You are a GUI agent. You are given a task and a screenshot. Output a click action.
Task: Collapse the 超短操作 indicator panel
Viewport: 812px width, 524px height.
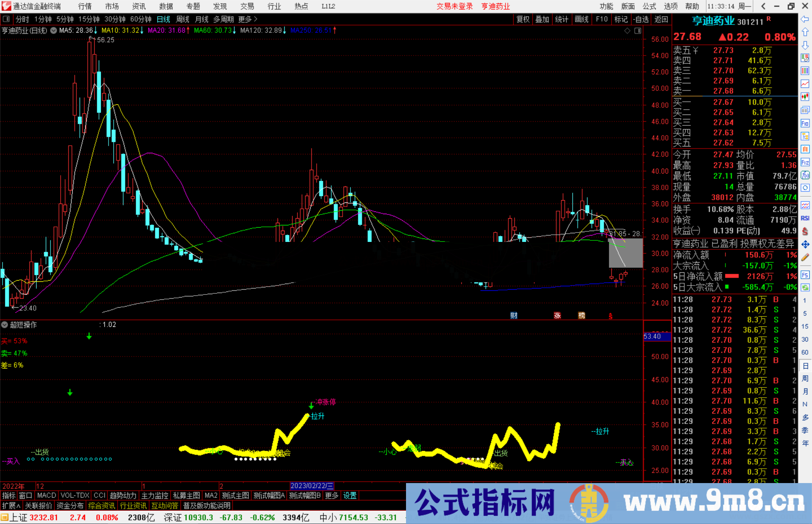point(5,325)
